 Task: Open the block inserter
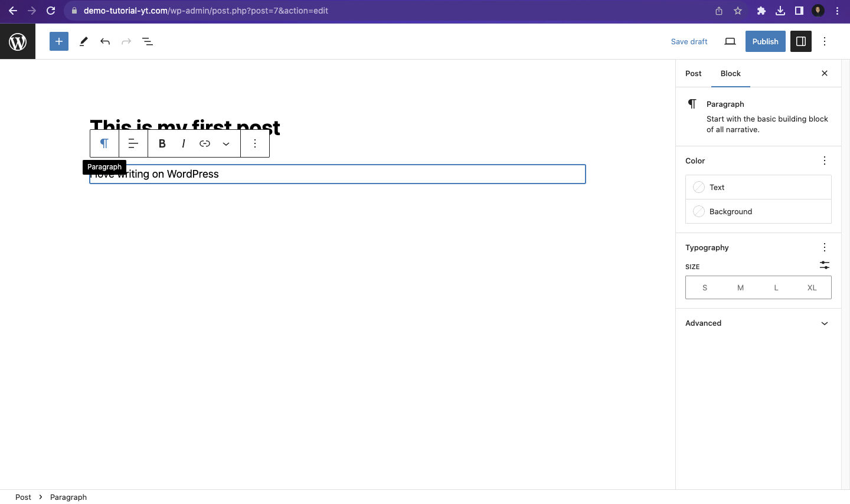tap(58, 41)
